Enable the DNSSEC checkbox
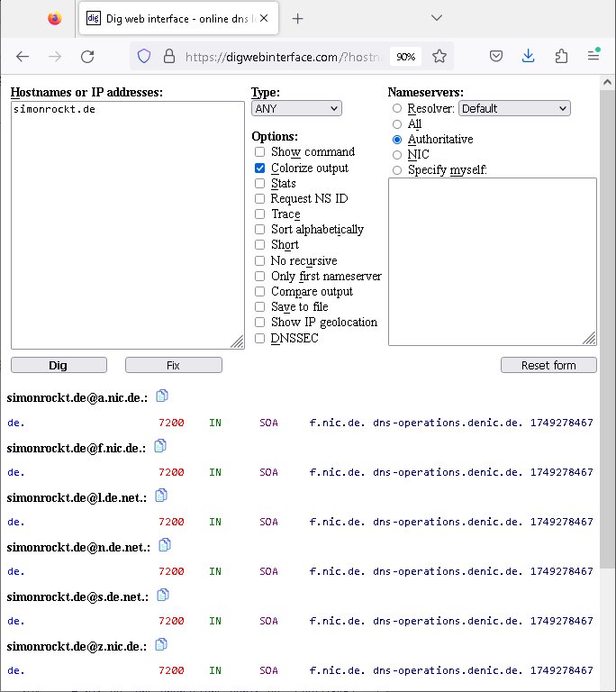This screenshot has width=616, height=692. point(260,338)
